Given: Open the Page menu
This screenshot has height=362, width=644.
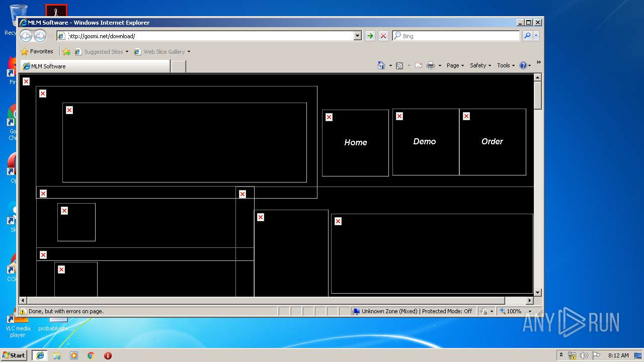Looking at the screenshot, I should (x=455, y=65).
